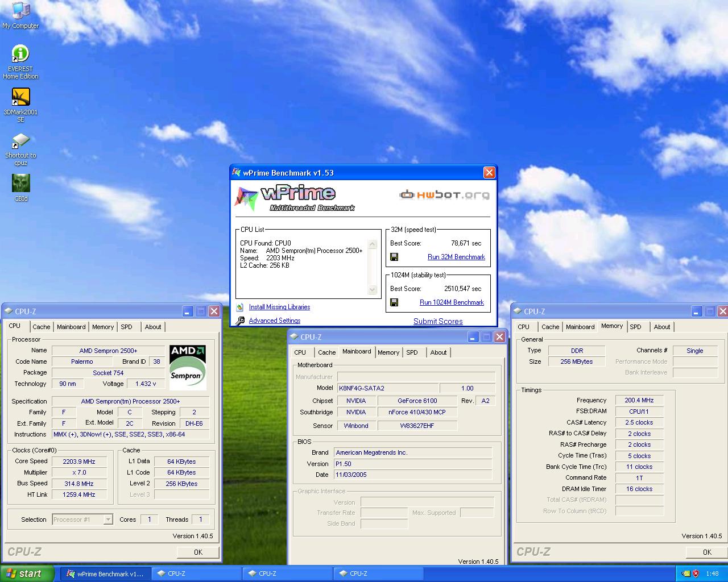The height and width of the screenshot is (582, 728).
Task: Click the right CPU-Z Memory window title icon
Action: tap(518, 311)
